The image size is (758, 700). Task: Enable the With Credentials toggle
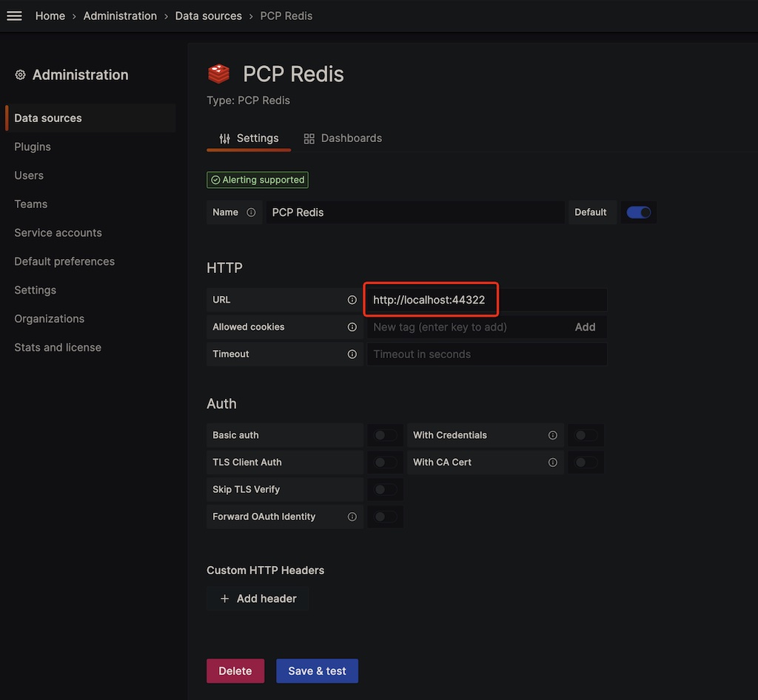tap(586, 435)
